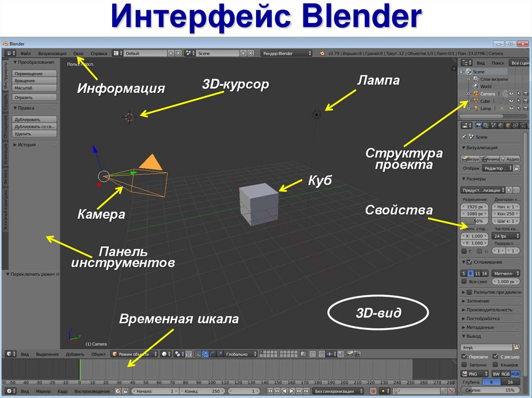
Task: Delete scene with X icon beside Scene field
Action: pyautogui.click(x=250, y=53)
